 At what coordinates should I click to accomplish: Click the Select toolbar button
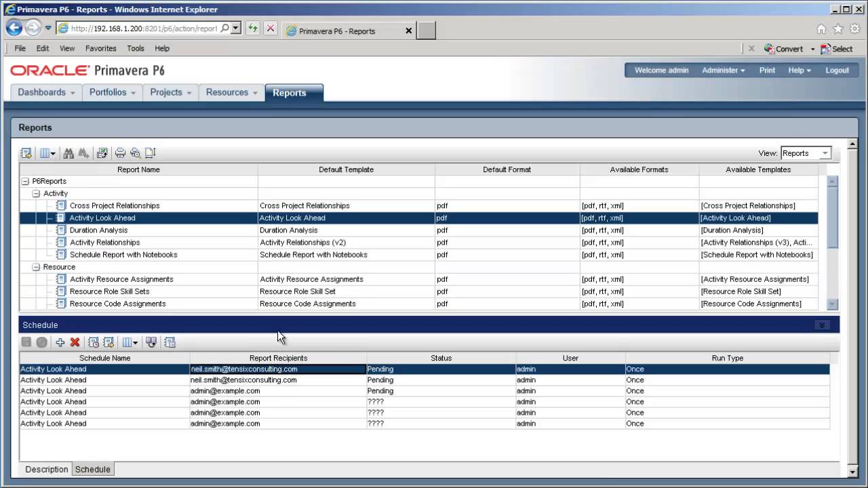tap(837, 49)
